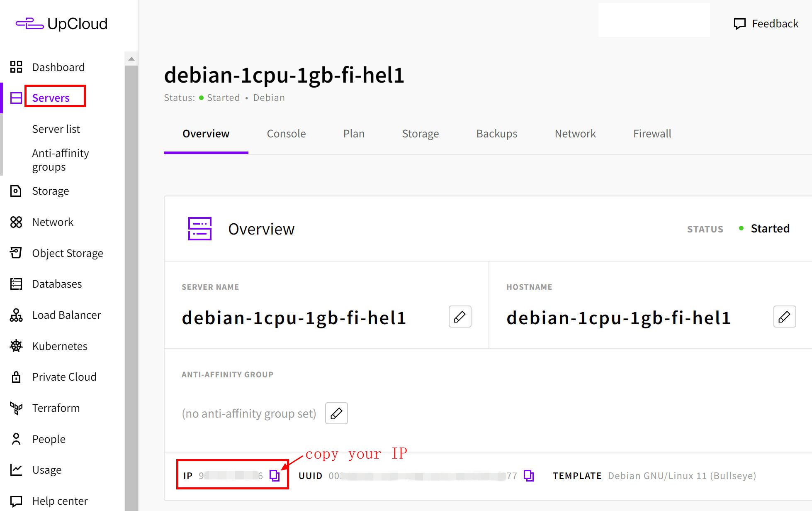Switch to the Plan tab
Screen dimensions: 812x511
click(354, 134)
